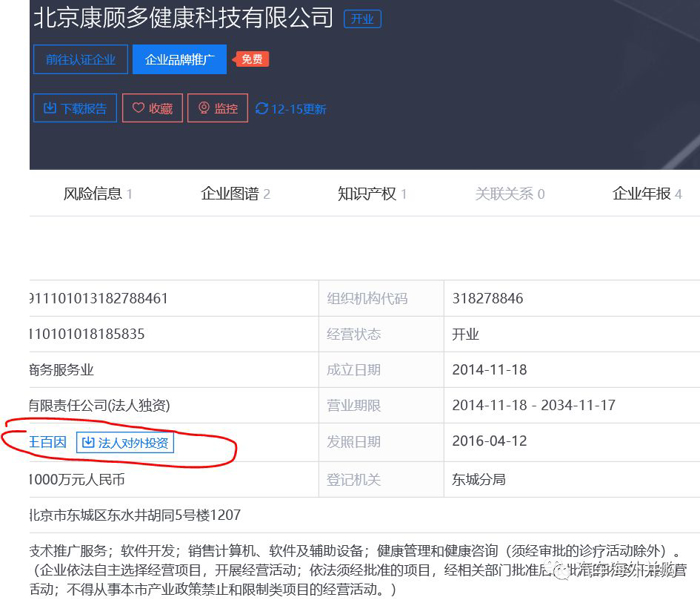Add to favorites with 收藏
Image resolution: width=700 pixels, height=599 pixels.
[152, 108]
